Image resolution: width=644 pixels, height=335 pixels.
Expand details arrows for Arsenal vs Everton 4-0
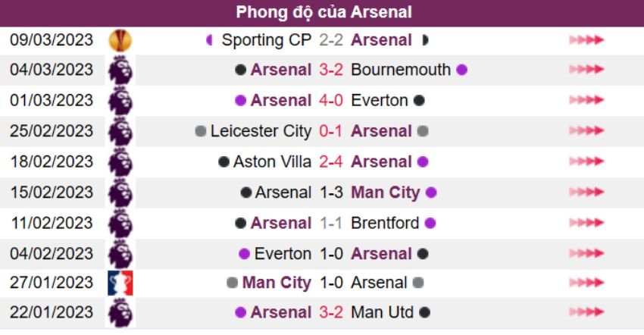pos(586,101)
